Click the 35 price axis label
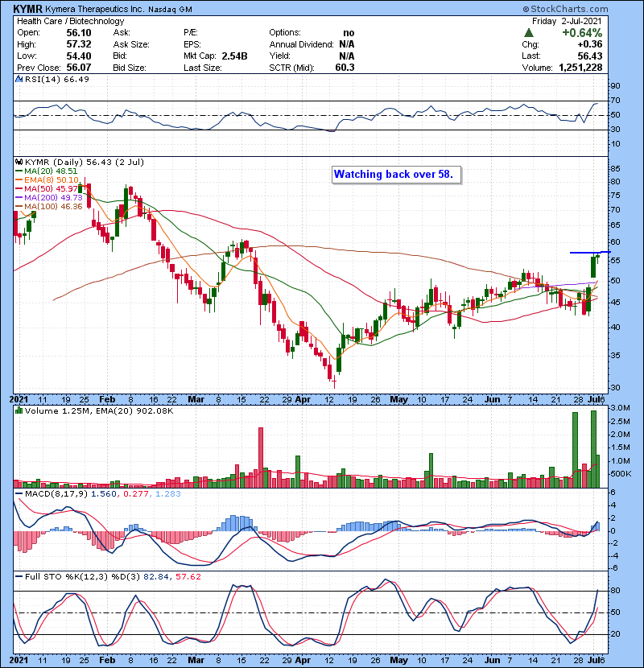644x668 pixels. [615, 355]
